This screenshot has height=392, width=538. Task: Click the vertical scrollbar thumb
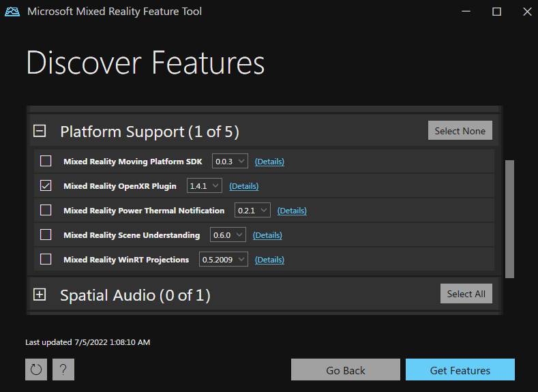pos(509,218)
